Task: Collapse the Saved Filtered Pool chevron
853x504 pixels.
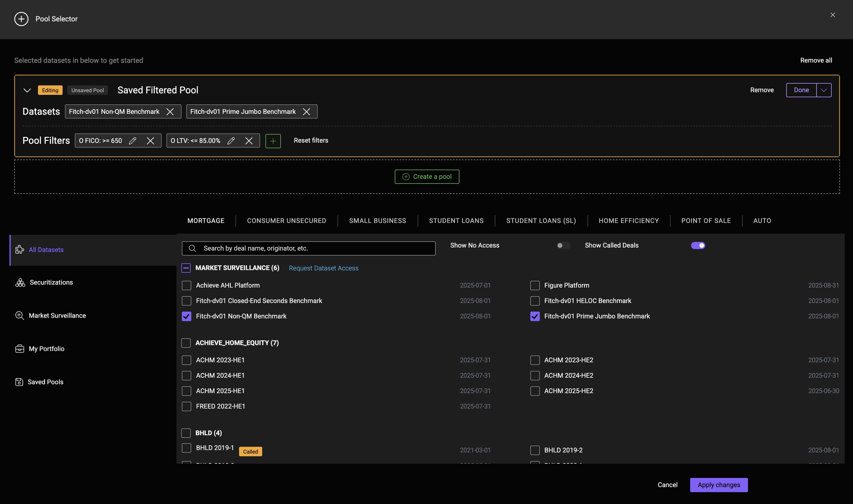Action: (x=27, y=90)
